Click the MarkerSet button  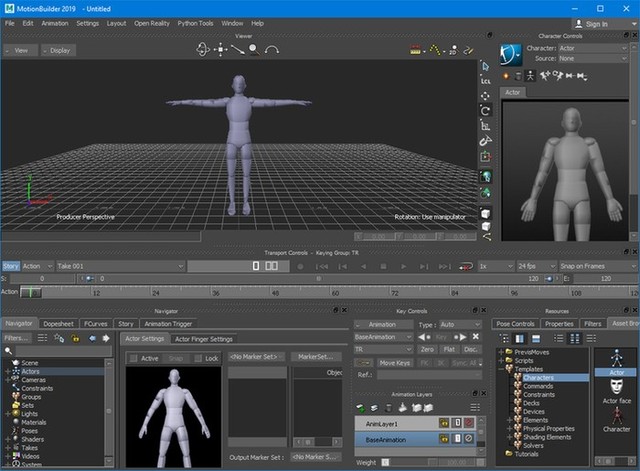[315, 357]
